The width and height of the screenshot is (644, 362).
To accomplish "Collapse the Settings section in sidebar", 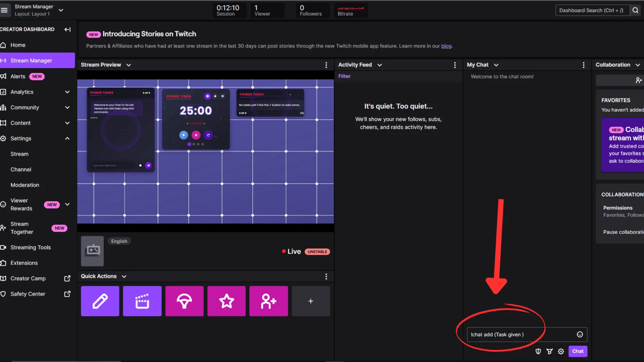I will click(x=67, y=138).
